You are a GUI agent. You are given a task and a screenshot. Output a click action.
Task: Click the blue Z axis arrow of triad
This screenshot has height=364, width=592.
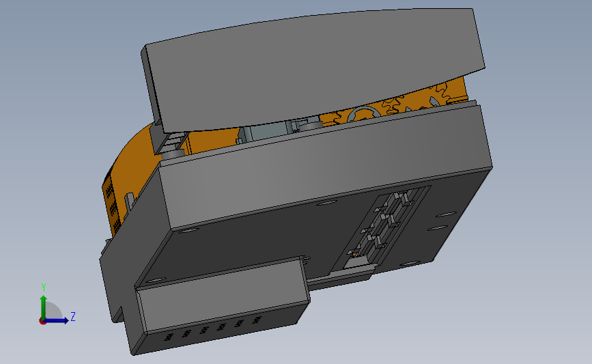pyautogui.click(x=57, y=321)
